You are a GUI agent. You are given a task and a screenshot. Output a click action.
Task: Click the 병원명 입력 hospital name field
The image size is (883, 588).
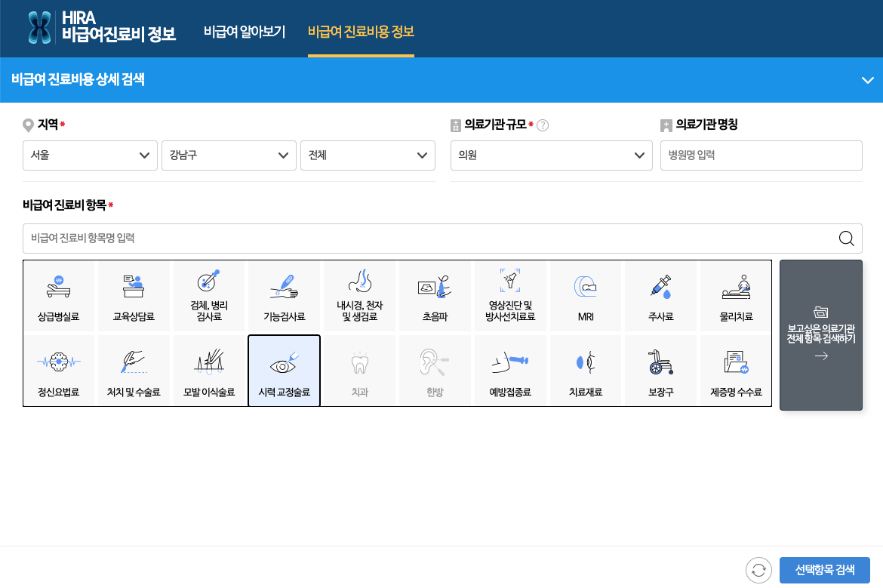pos(761,155)
